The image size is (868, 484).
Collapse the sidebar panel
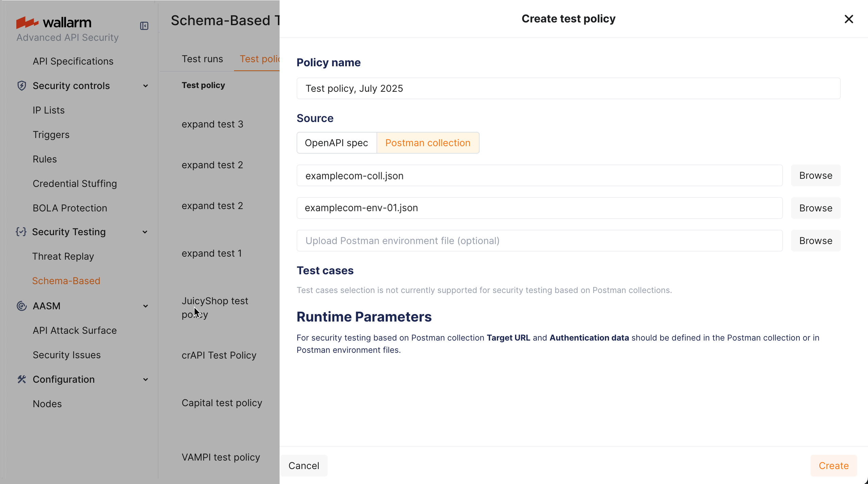[x=144, y=26]
